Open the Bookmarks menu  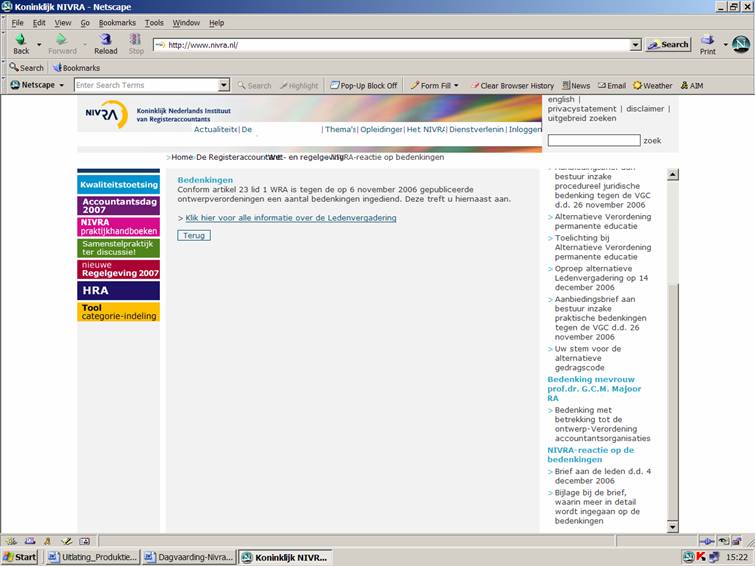point(117,23)
